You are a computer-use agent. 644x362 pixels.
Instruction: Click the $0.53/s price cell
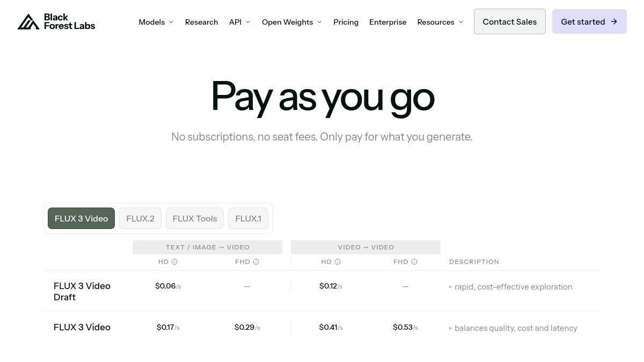[405, 327]
